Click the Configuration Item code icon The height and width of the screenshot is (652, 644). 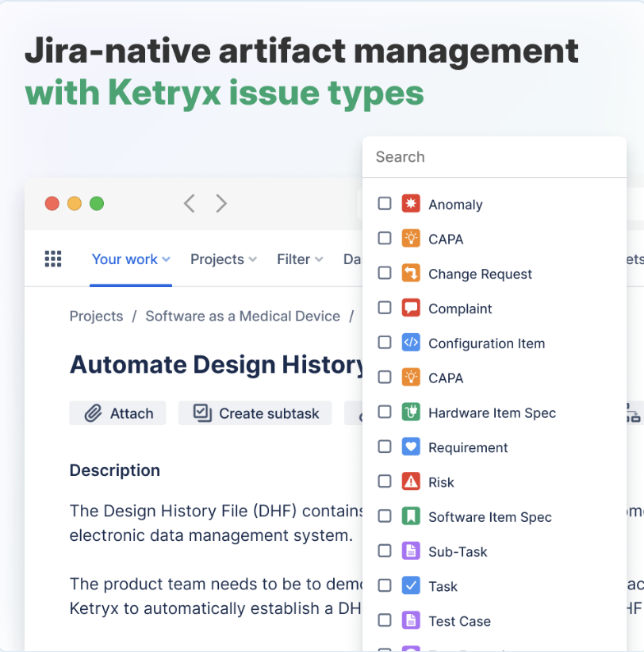pyautogui.click(x=410, y=343)
